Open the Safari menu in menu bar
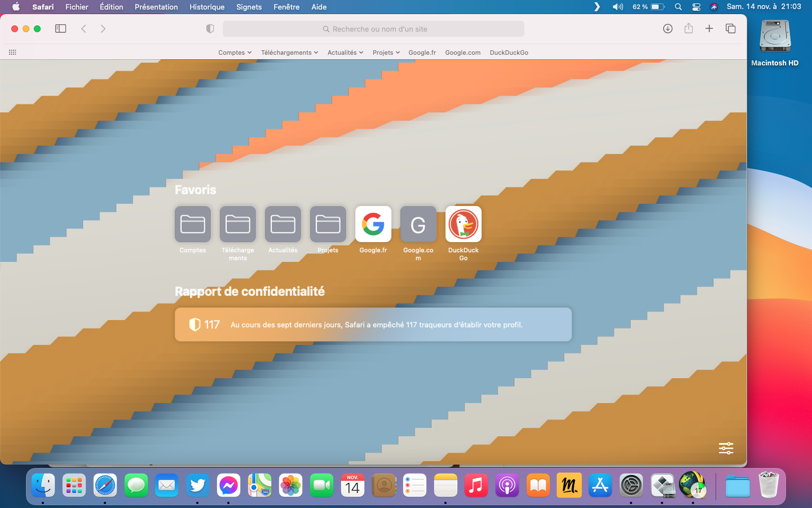 pyautogui.click(x=43, y=7)
